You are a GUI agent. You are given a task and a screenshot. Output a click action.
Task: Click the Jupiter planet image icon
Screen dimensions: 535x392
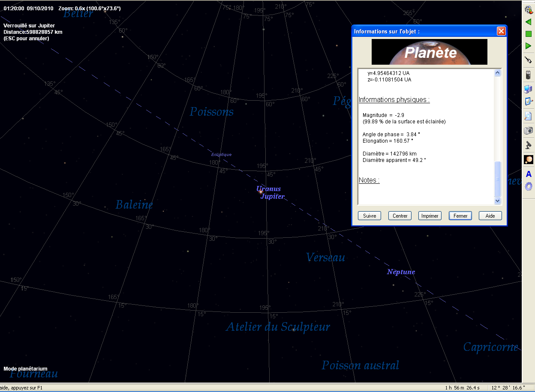pyautogui.click(x=528, y=159)
